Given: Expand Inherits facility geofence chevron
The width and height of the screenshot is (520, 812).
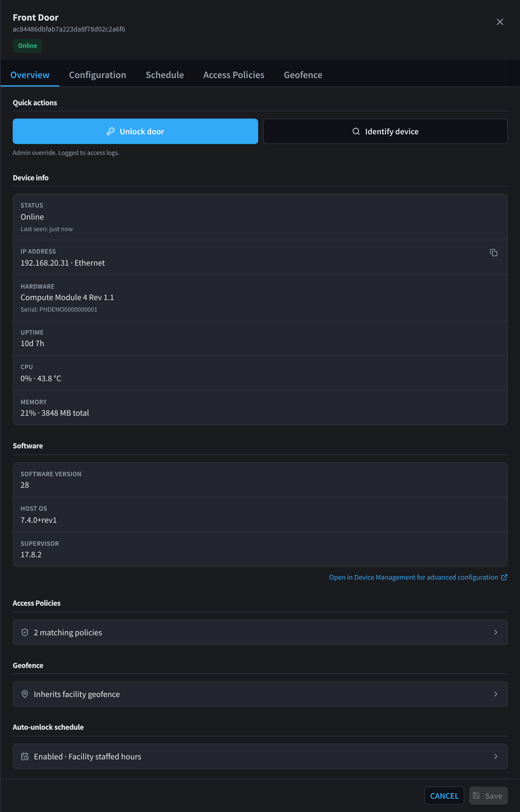Looking at the screenshot, I should [x=495, y=694].
